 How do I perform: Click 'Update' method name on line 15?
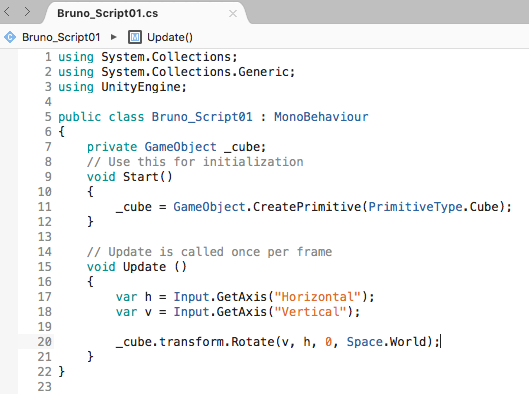pyautogui.click(x=144, y=267)
